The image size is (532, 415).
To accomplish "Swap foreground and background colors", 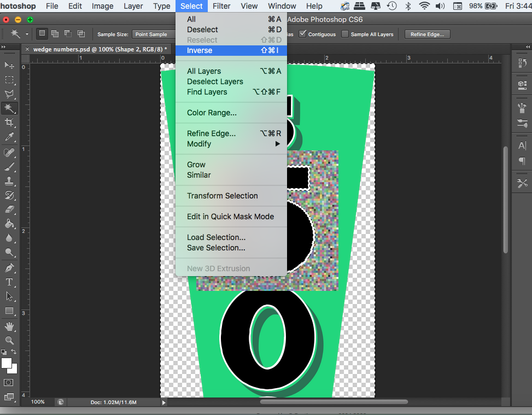I will 14,352.
